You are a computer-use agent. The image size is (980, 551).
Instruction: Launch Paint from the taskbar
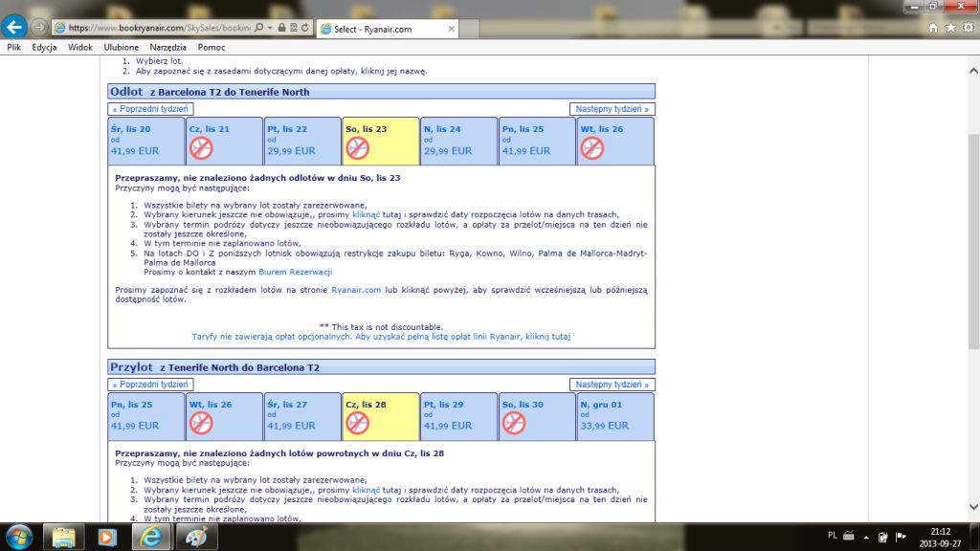pyautogui.click(x=196, y=537)
